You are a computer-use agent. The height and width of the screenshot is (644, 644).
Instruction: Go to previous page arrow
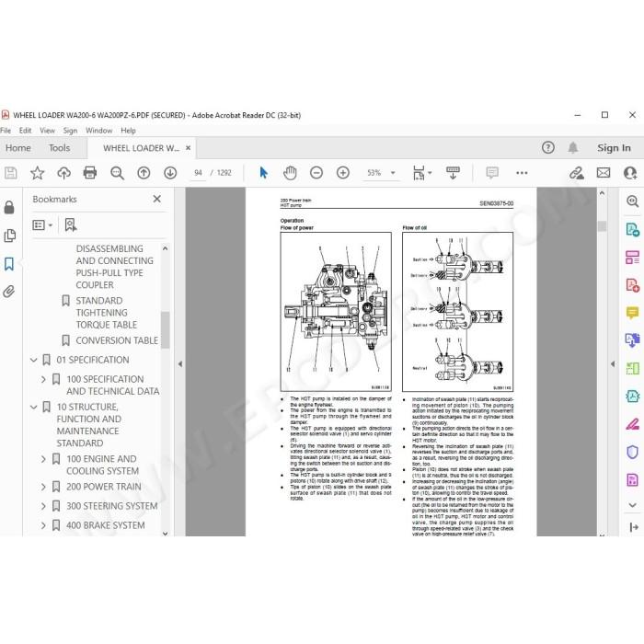144,173
